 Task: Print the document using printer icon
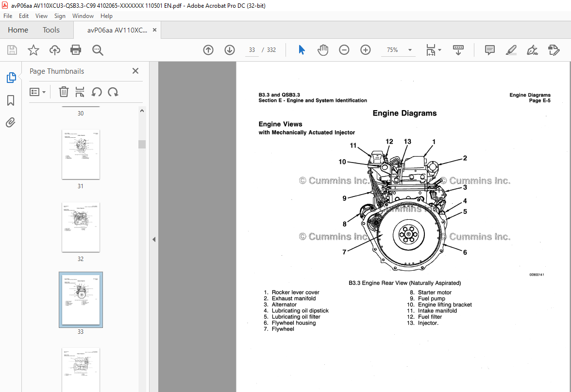point(76,50)
